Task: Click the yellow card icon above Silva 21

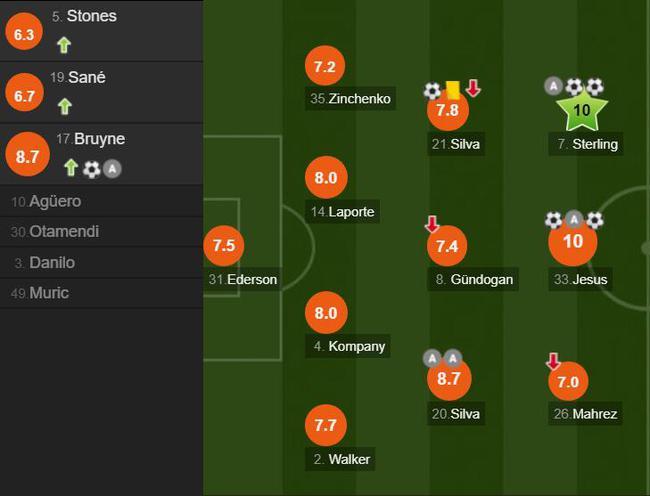Action: (453, 90)
